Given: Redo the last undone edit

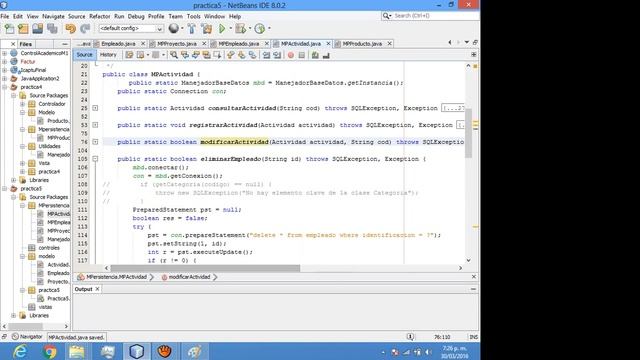Looking at the screenshot, I should 85,29.
